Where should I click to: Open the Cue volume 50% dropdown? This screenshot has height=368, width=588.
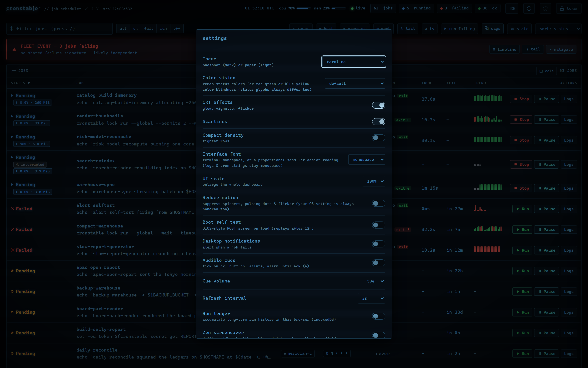[374, 281]
